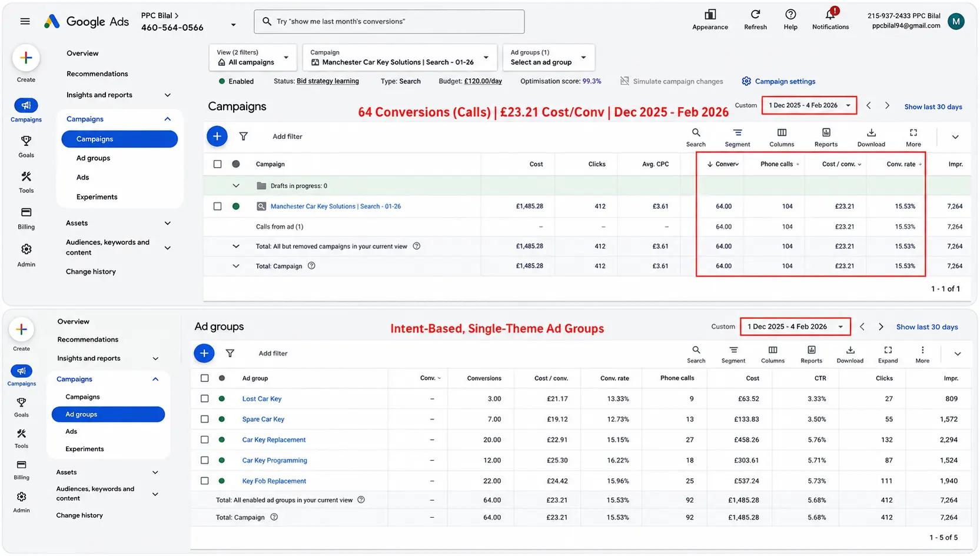Open the date range dropdown in the Ad groups view
This screenshot has width=980, height=556.
click(795, 327)
